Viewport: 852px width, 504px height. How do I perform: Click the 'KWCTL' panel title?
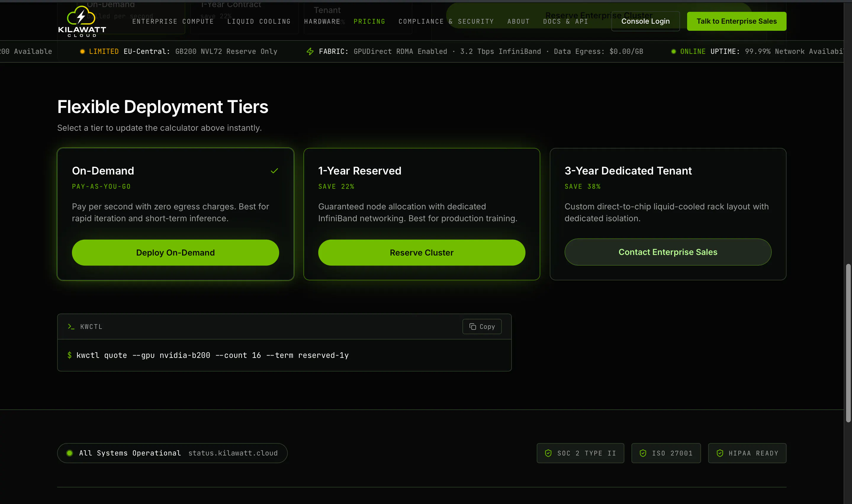tap(91, 326)
